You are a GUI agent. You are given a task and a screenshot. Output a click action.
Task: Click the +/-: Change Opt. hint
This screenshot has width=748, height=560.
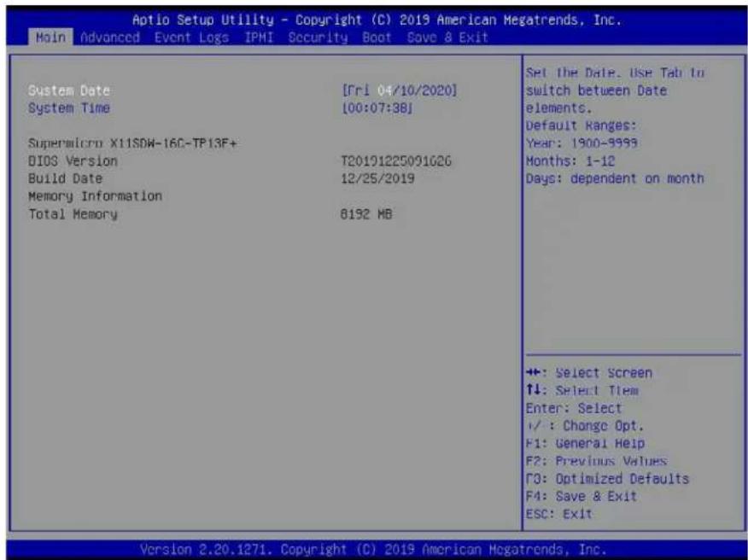pyautogui.click(x=585, y=426)
